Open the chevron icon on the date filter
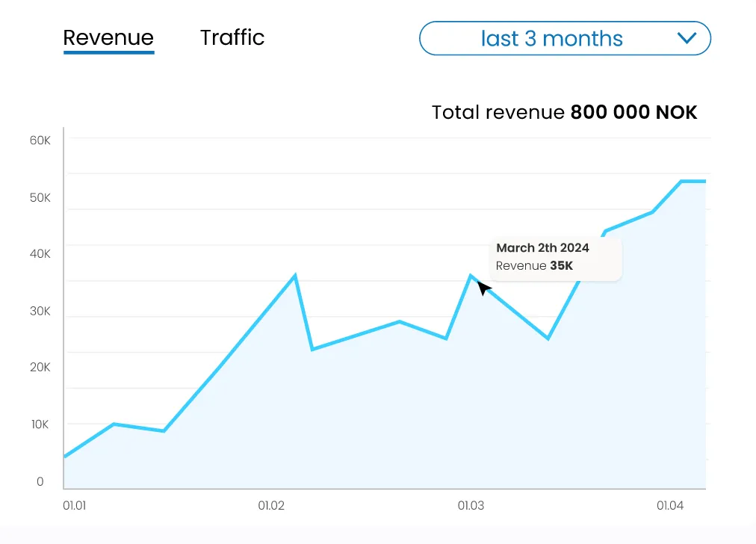The width and height of the screenshot is (756, 544). (x=687, y=38)
